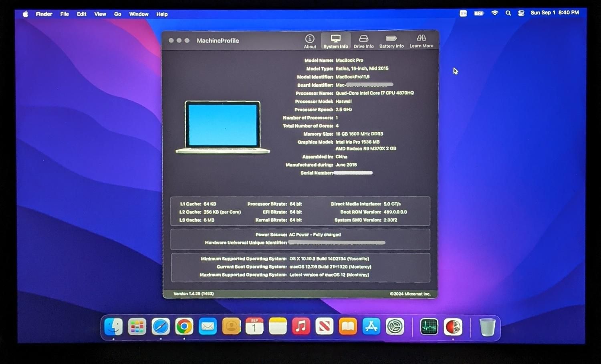Click the MachineProfile Dock icon

click(x=453, y=327)
